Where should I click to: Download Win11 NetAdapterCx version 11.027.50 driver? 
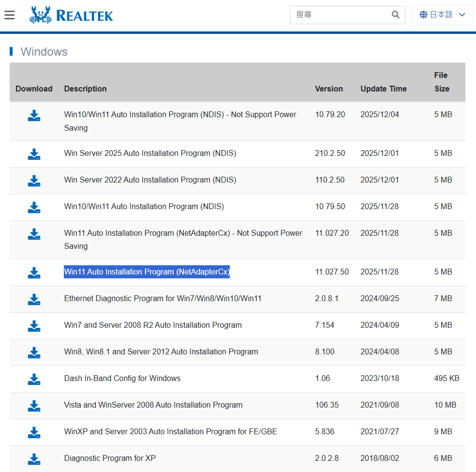pos(34,273)
